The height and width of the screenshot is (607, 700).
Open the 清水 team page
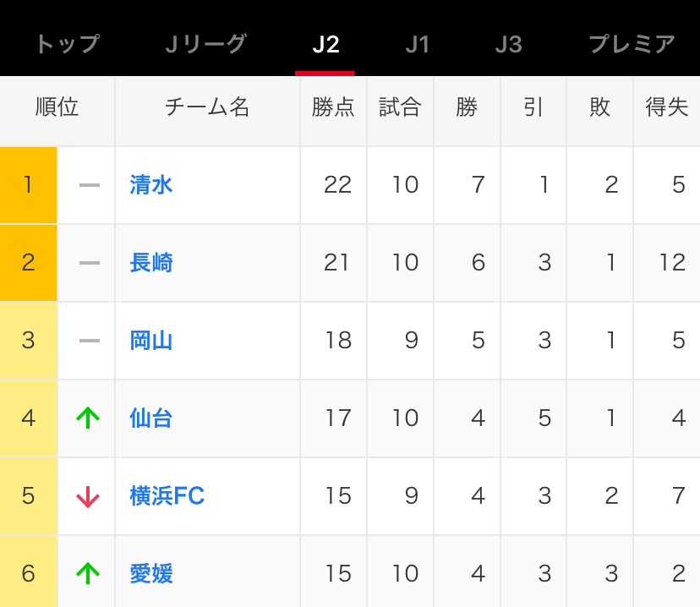click(x=151, y=185)
